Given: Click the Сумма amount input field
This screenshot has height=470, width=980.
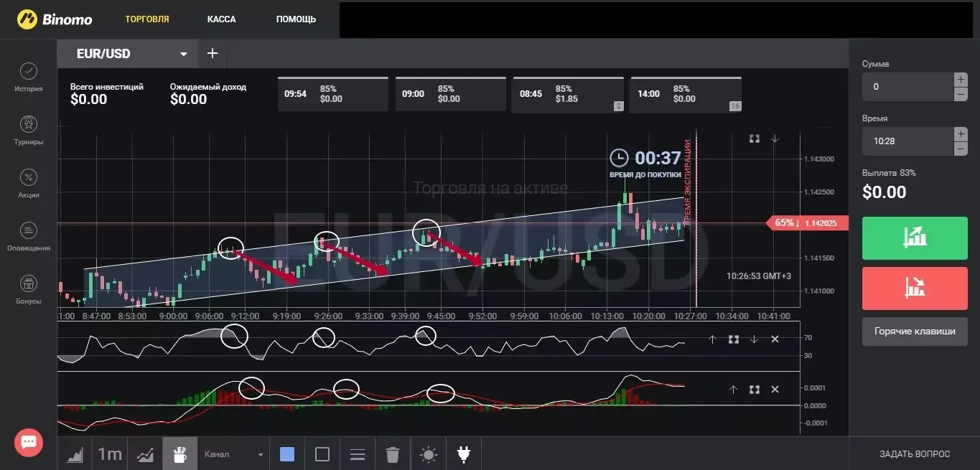Looking at the screenshot, I should (x=907, y=87).
